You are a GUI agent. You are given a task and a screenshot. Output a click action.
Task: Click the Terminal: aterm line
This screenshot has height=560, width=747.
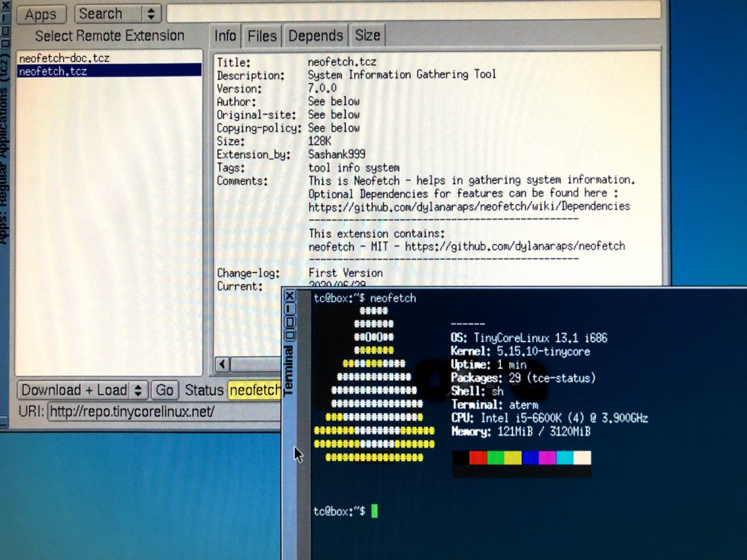pos(494,405)
